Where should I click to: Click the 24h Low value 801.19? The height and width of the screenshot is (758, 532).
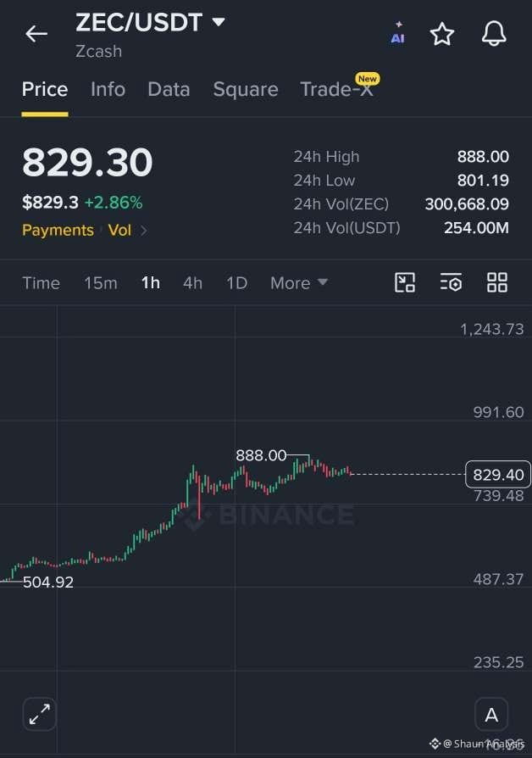pos(483,181)
